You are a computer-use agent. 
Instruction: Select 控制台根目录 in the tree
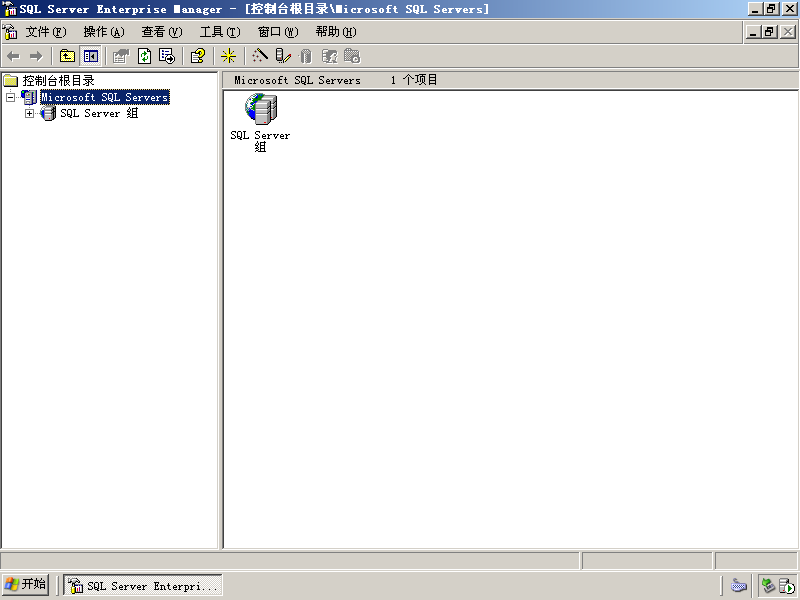tap(58, 81)
